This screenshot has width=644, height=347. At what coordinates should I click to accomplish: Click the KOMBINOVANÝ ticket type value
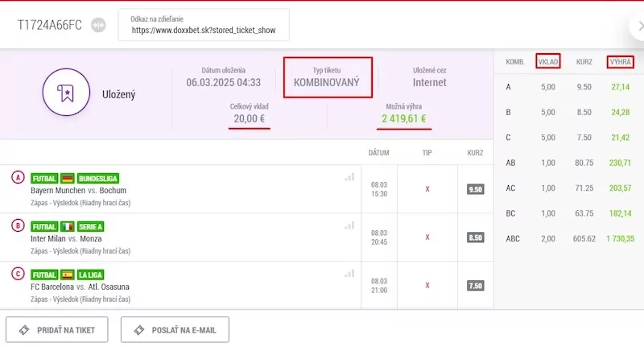[x=327, y=82]
